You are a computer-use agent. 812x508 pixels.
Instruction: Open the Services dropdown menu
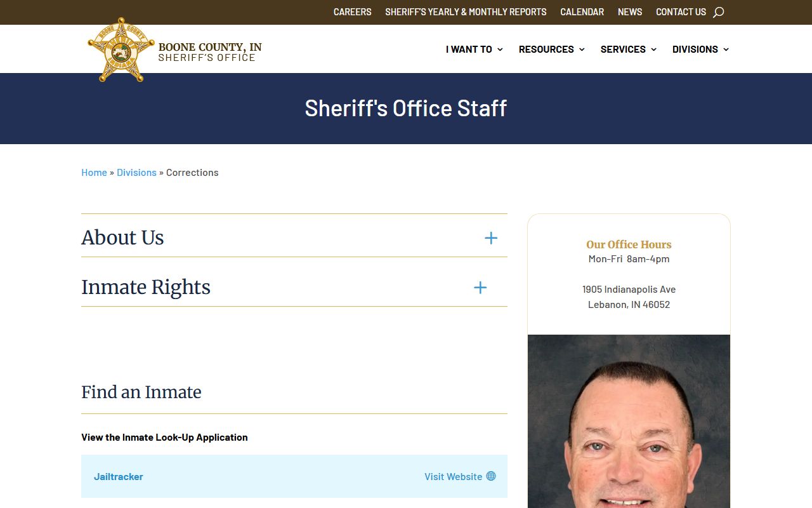tap(628, 49)
